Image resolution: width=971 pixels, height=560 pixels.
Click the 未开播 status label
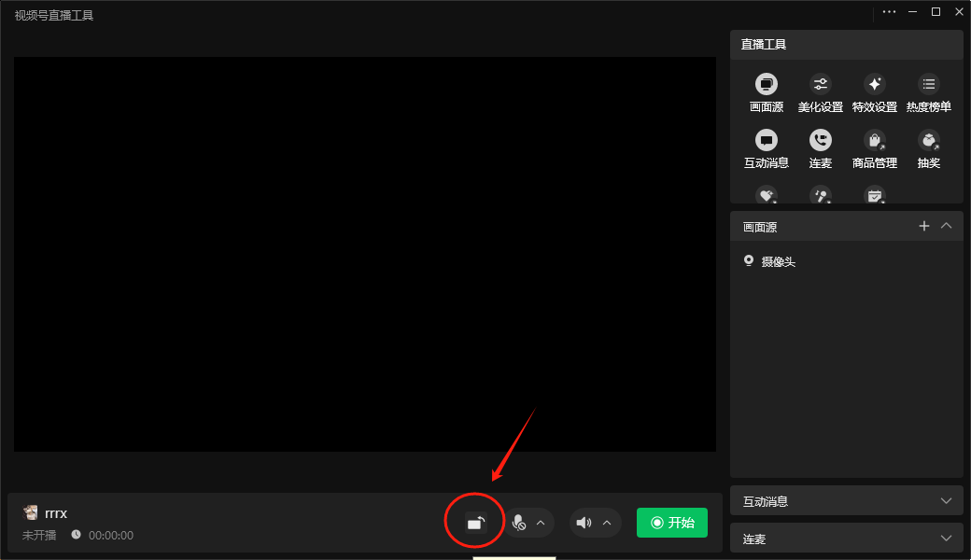click(39, 535)
